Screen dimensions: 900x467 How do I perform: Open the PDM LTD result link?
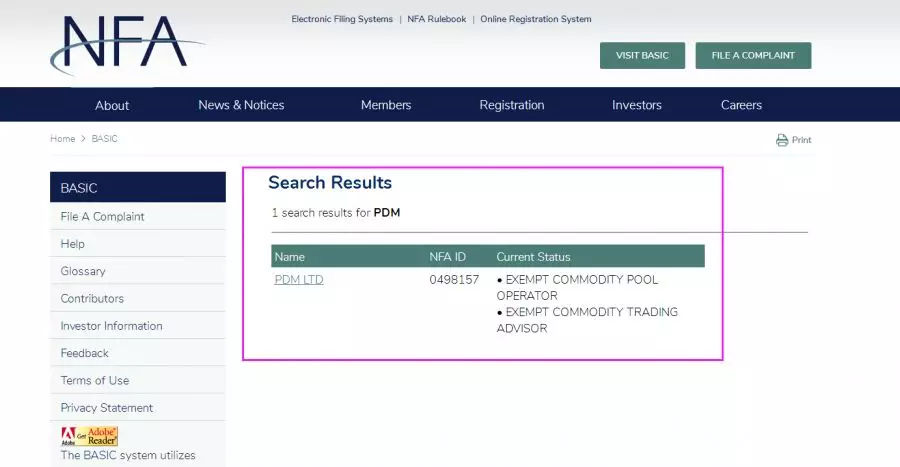[299, 280]
